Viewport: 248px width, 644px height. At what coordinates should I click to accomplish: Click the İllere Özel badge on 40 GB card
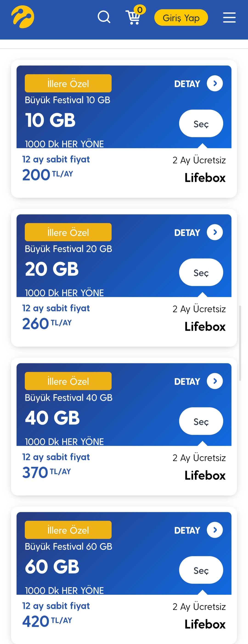[68, 381]
